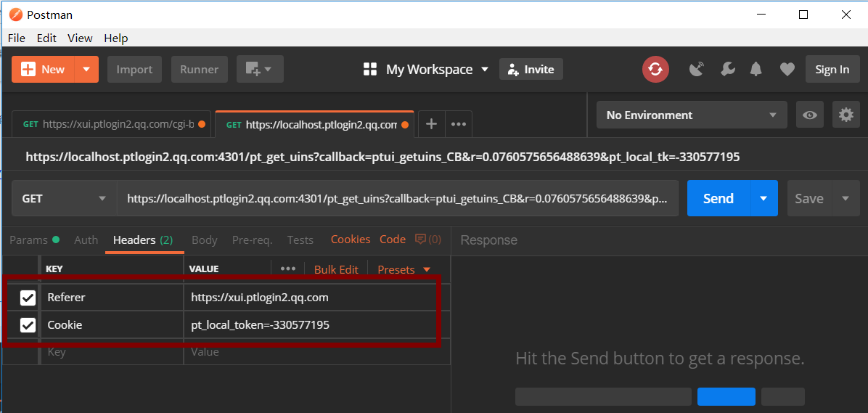The image size is (868, 413).
Task: Click the red sync status icon
Action: (655, 69)
